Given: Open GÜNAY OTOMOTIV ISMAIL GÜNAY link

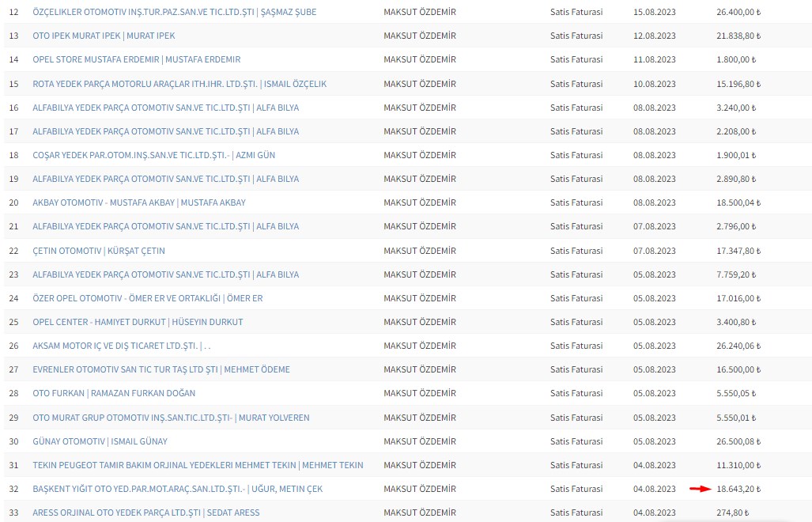Looking at the screenshot, I should [x=100, y=441].
